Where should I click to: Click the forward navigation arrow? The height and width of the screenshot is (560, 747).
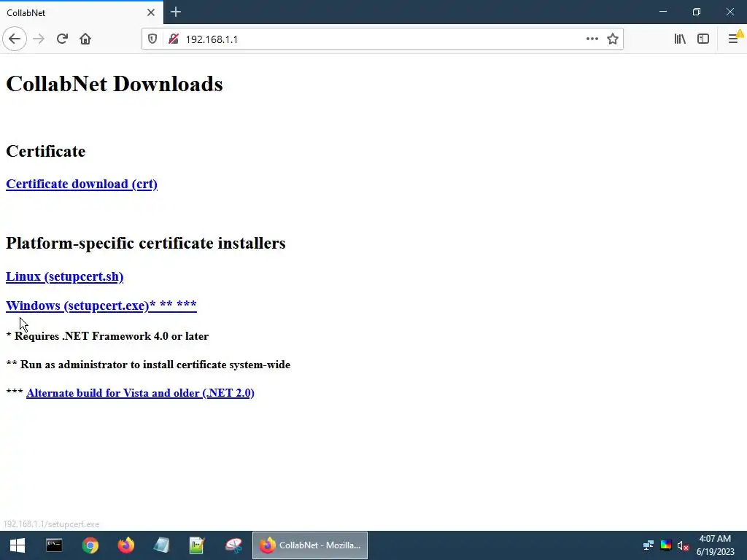39,39
